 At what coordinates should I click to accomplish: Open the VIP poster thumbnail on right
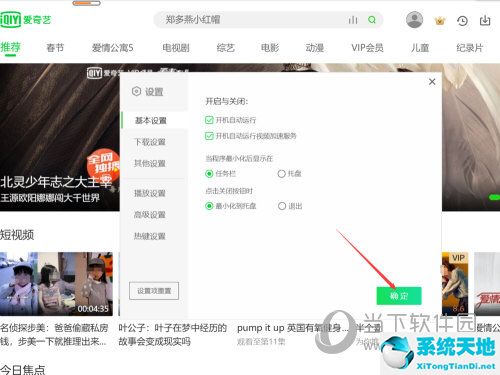click(455, 284)
